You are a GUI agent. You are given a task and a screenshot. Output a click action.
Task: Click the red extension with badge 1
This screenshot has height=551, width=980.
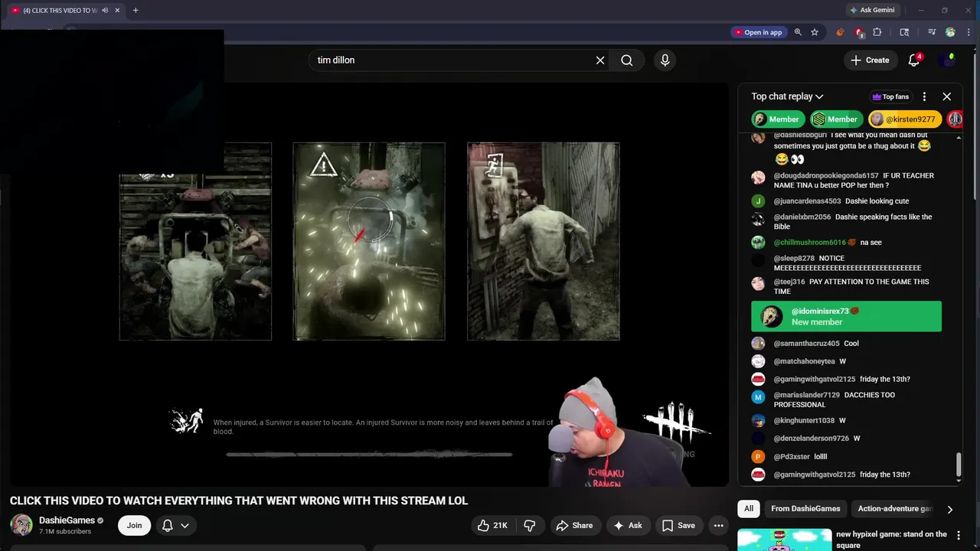pyautogui.click(x=859, y=32)
